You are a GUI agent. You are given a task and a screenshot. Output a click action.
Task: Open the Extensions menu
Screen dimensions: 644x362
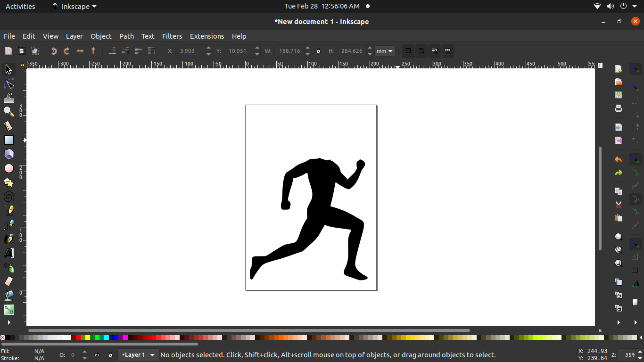pos(207,36)
